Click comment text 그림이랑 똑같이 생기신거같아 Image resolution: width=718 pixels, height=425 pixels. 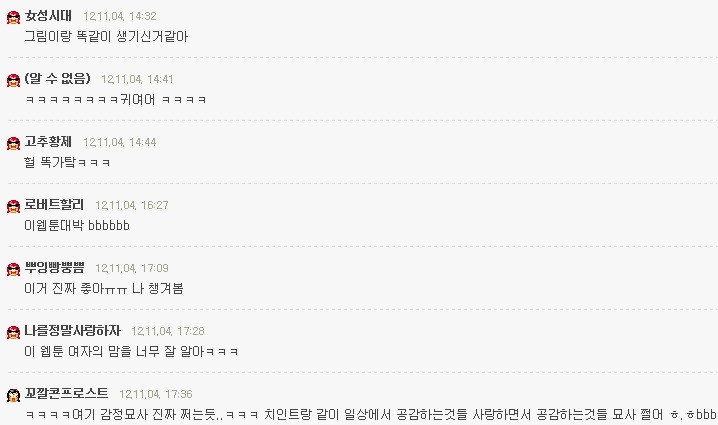[x=106, y=37]
